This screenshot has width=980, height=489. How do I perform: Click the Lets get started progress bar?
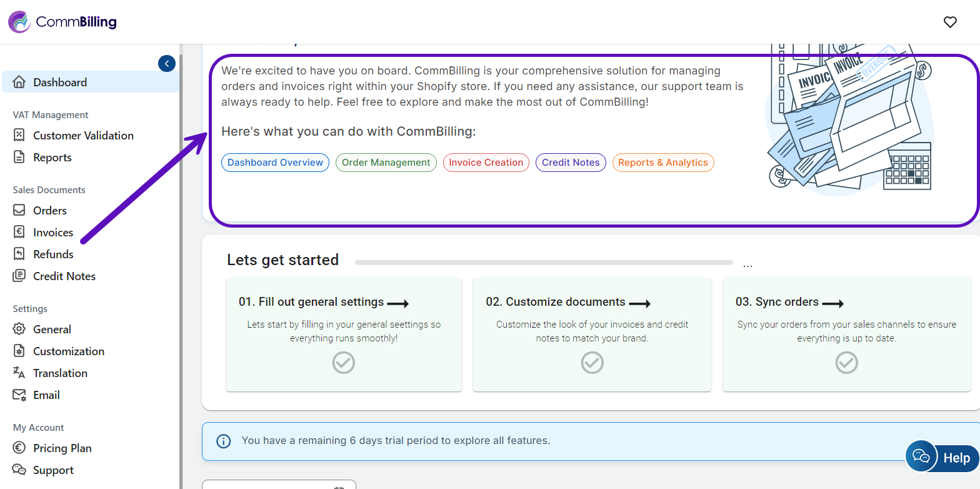tap(544, 263)
